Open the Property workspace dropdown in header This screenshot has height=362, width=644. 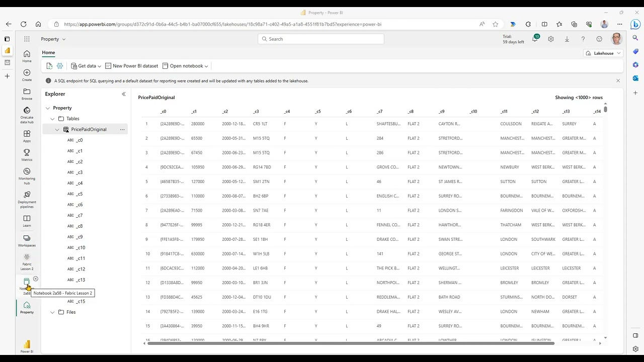(x=53, y=39)
